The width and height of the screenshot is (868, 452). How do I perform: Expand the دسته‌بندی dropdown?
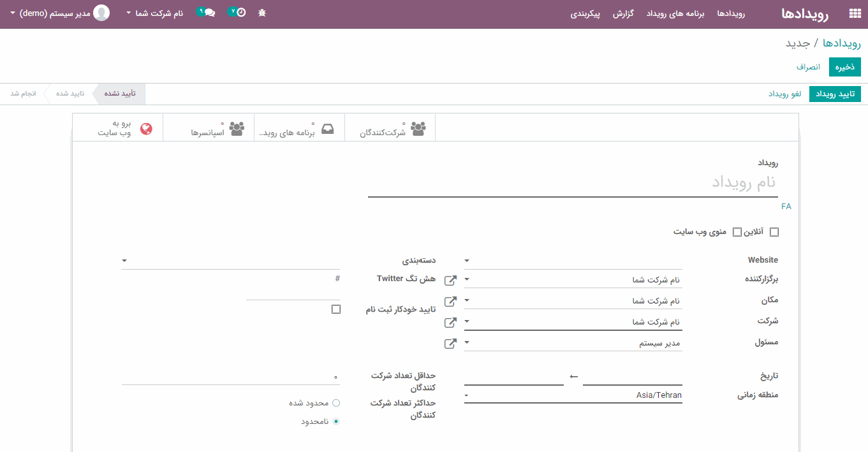point(231,261)
